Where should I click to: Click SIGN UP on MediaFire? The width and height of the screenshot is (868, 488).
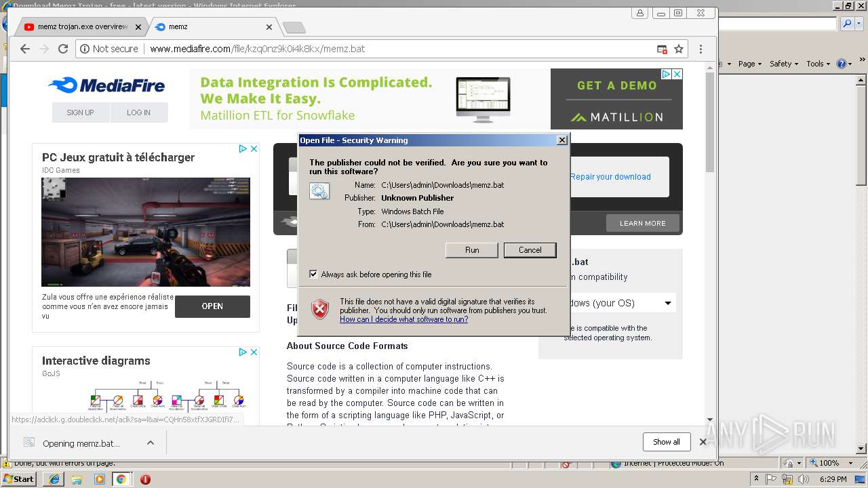coord(80,113)
